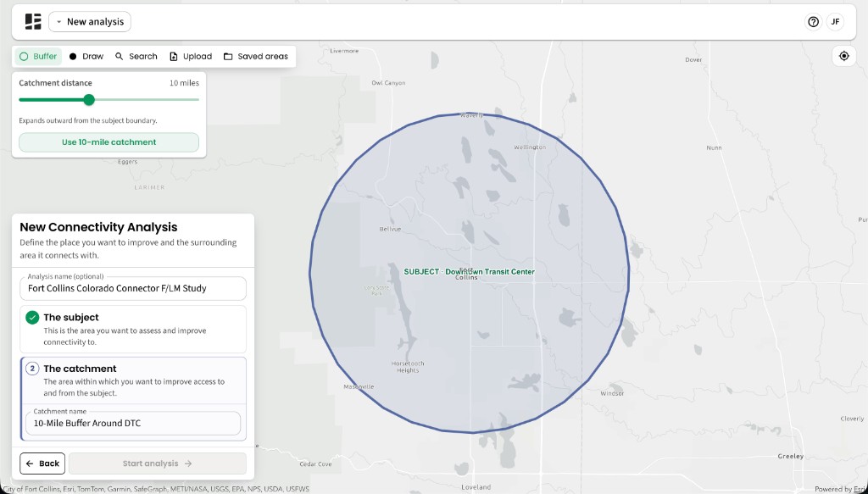The height and width of the screenshot is (494, 868).
Task: Click the Windsor map label
Action: pos(612,393)
